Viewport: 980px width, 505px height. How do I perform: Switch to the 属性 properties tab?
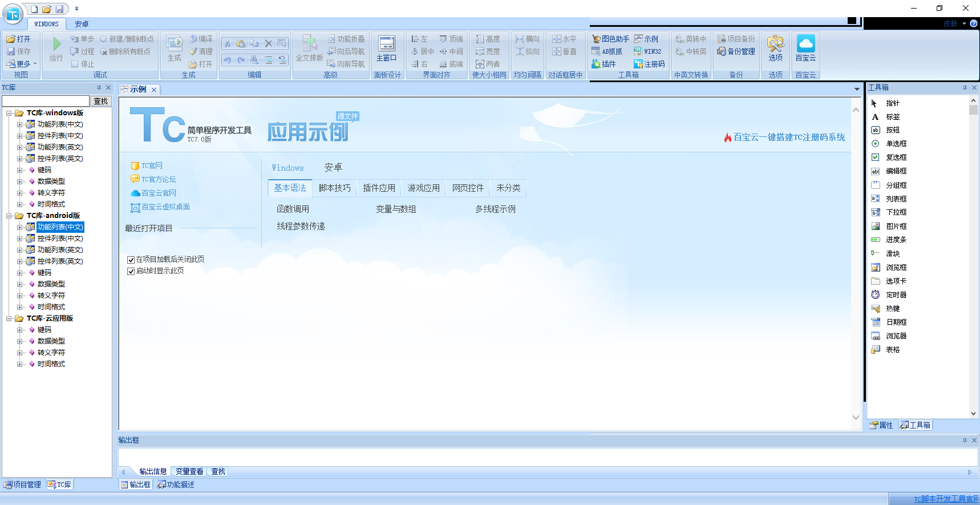click(x=881, y=425)
